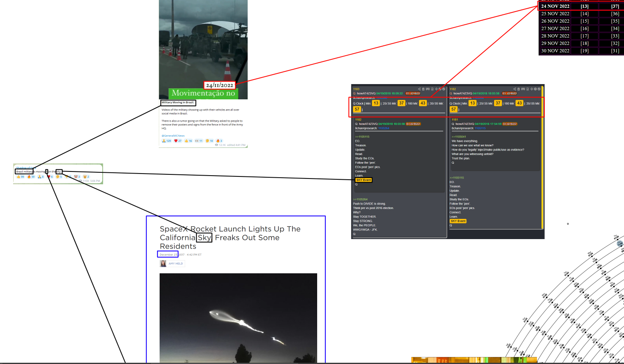624x364 pixels.
Task: Click the 'SpaceX Rocket Launch Lights Up' headline
Action: tap(230, 237)
